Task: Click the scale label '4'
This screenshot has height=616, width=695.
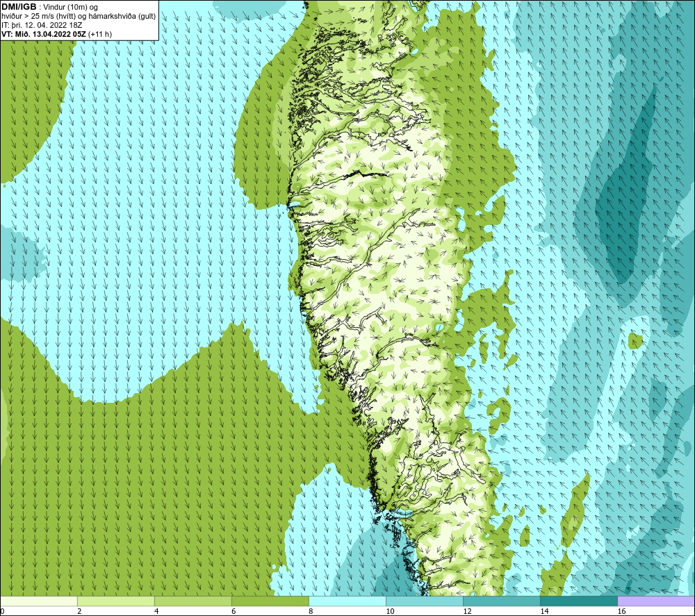Action: (156, 611)
